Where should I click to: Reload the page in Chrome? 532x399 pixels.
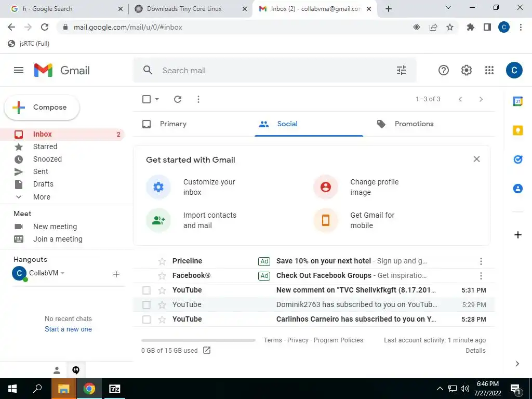click(45, 27)
